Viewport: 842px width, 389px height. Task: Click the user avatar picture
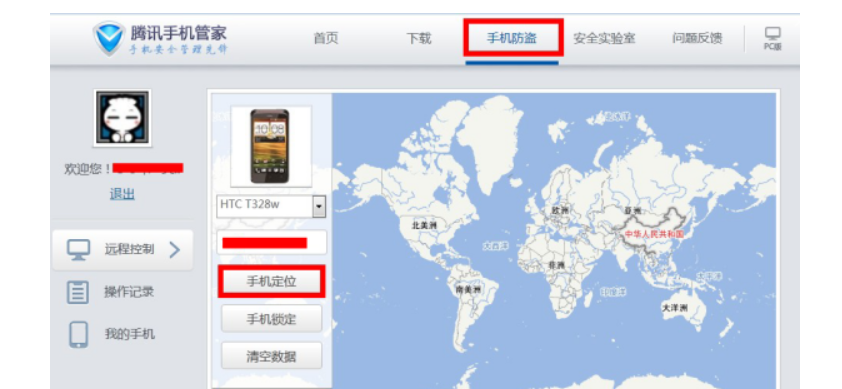point(122,118)
